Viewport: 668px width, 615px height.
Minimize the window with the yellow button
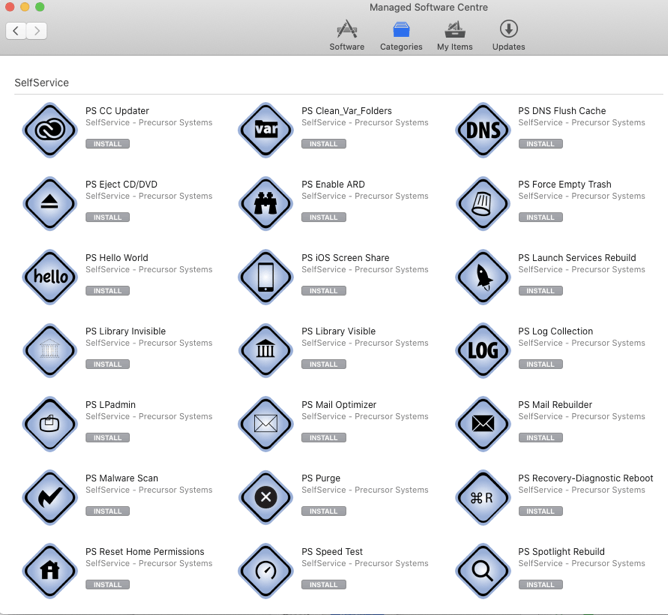click(25, 6)
